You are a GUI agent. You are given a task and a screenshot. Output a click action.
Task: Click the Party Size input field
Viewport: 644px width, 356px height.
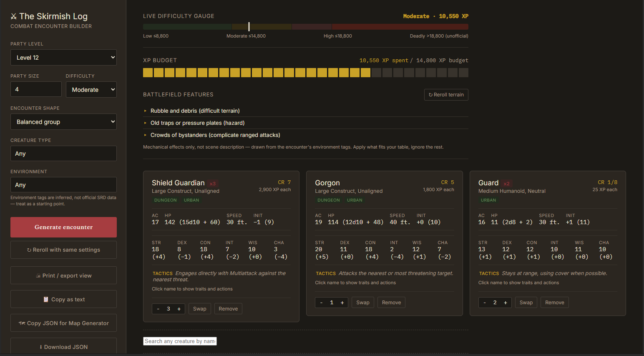36,89
